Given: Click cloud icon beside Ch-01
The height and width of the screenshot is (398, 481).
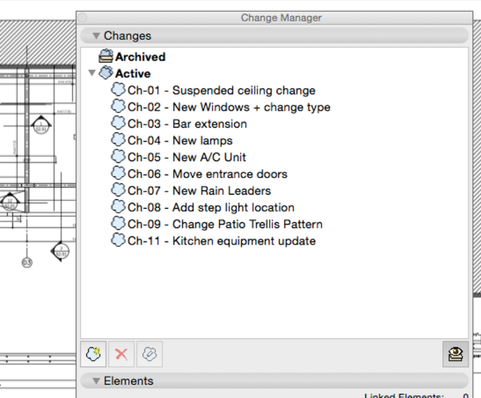Looking at the screenshot, I should [x=118, y=90].
